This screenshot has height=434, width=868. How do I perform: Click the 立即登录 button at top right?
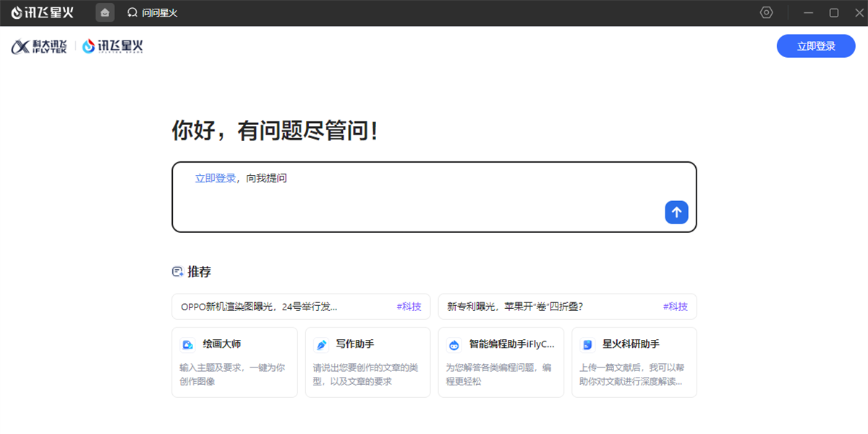point(816,46)
